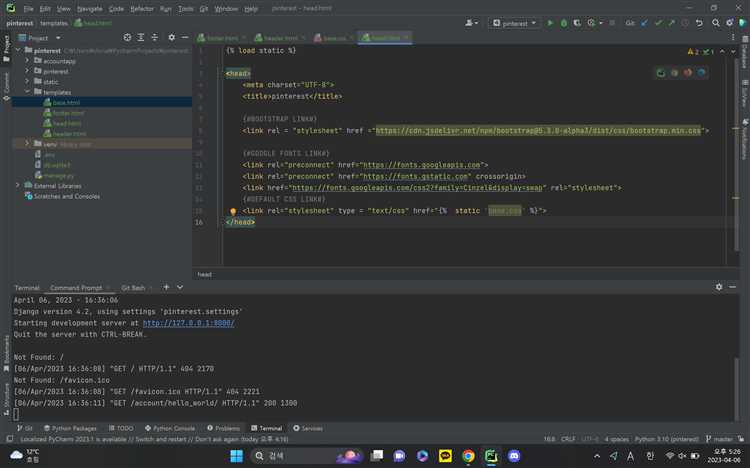The image size is (750, 468).
Task: Click the CRLF line separator in status bar
Action: point(568,439)
